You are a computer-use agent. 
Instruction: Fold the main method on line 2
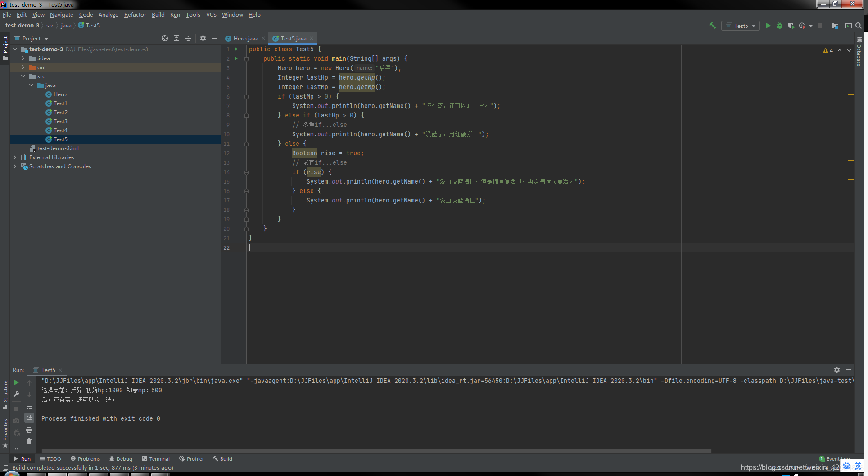[x=246, y=59]
